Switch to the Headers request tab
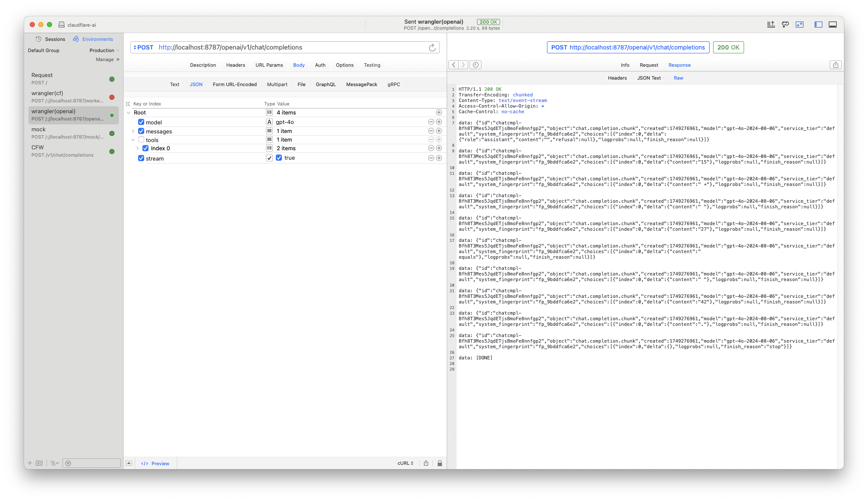This screenshot has height=501, width=868. [x=235, y=65]
